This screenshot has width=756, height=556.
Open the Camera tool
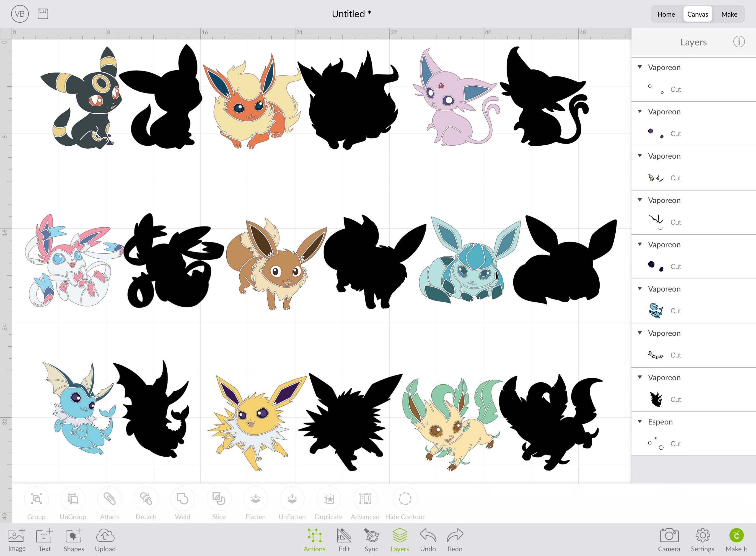point(669,539)
